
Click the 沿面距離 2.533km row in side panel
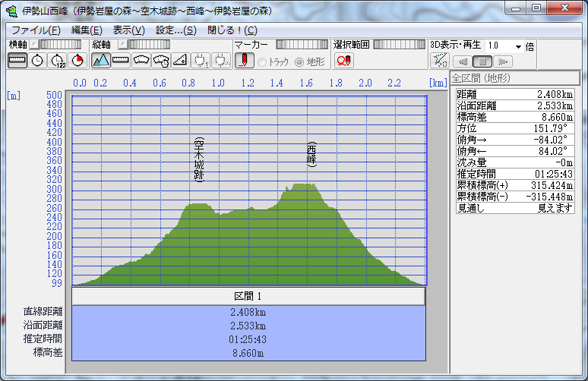515,105
